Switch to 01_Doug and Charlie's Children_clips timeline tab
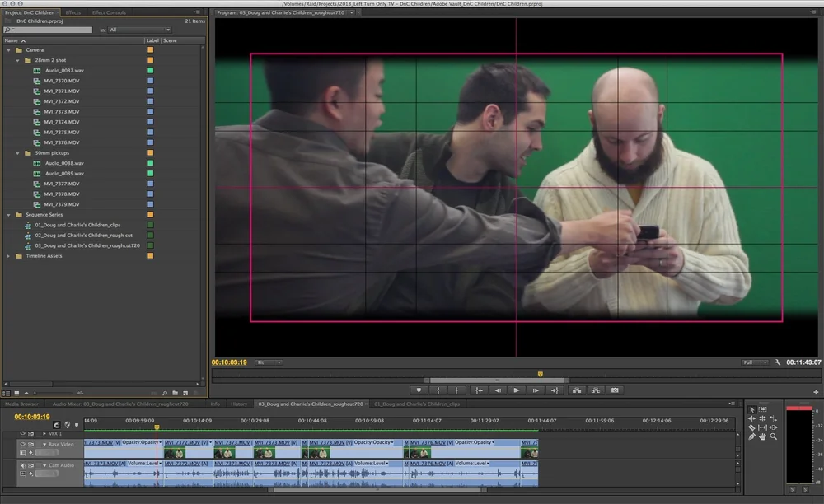Screen dimensions: 824x504 coord(417,404)
